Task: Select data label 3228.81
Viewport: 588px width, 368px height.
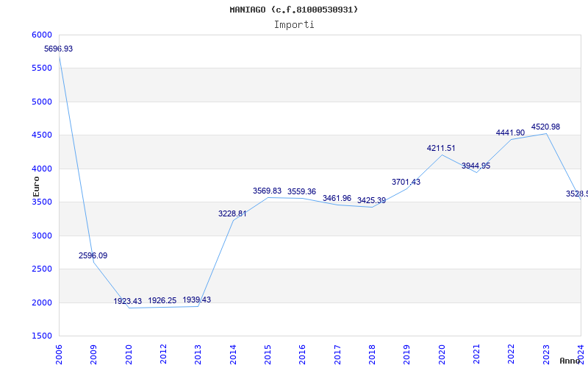Action: pos(232,213)
